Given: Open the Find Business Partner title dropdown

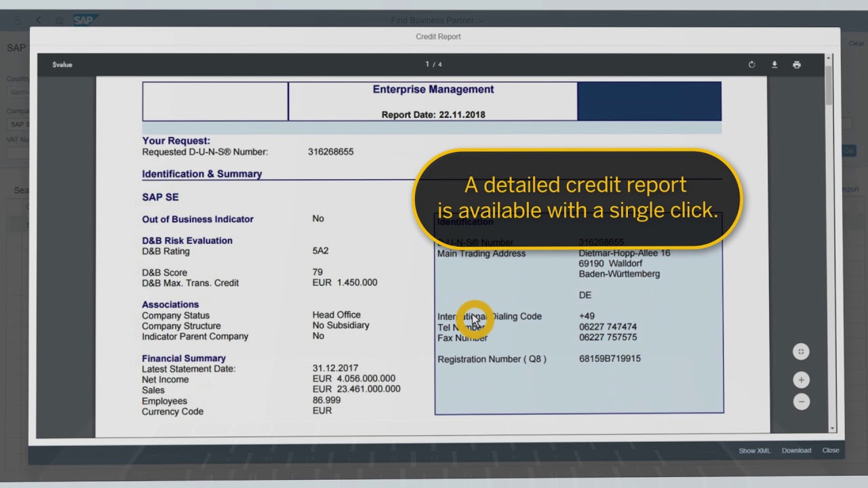Looking at the screenshot, I should (437, 20).
